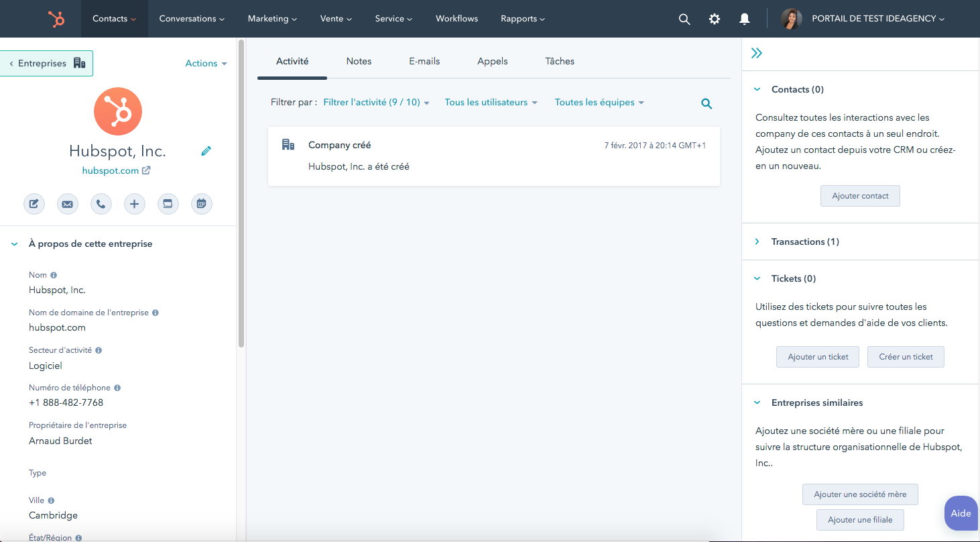This screenshot has width=980, height=542.
Task: Open the Rapports menu
Action: point(523,19)
